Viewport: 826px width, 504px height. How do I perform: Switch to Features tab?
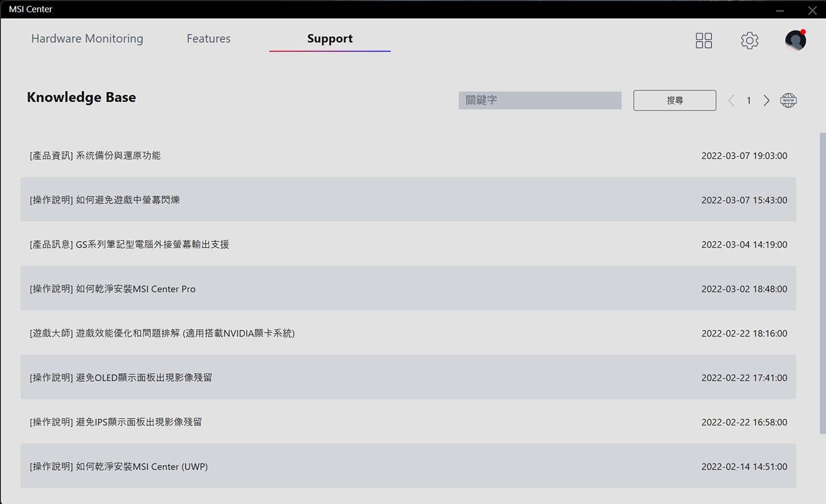coord(208,38)
